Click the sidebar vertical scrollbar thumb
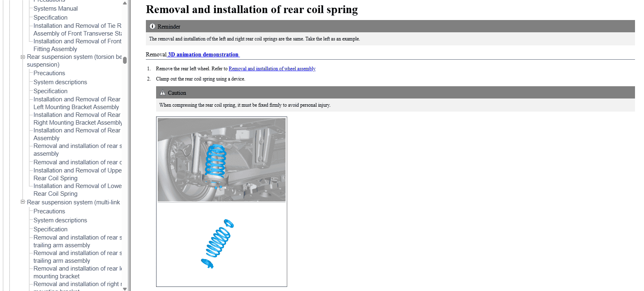The image size is (644, 291). 125,60
